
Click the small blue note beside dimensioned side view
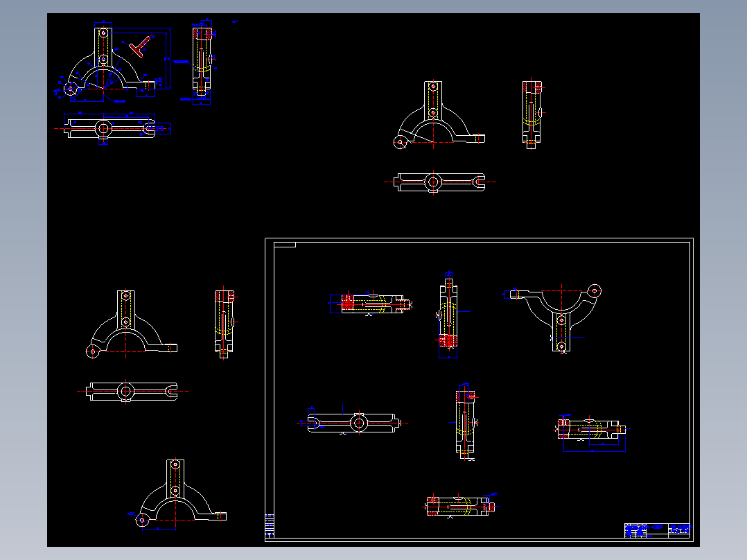point(235,21)
